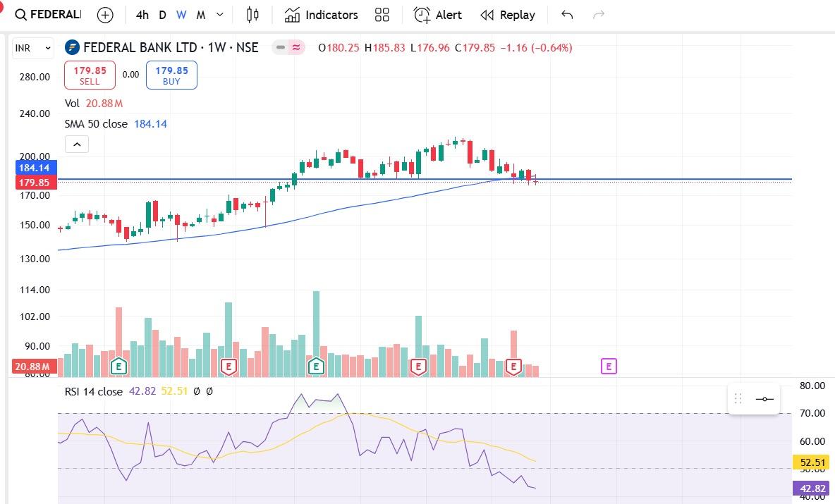Start bar Replay mode
The width and height of the screenshot is (835, 504).
[508, 15]
